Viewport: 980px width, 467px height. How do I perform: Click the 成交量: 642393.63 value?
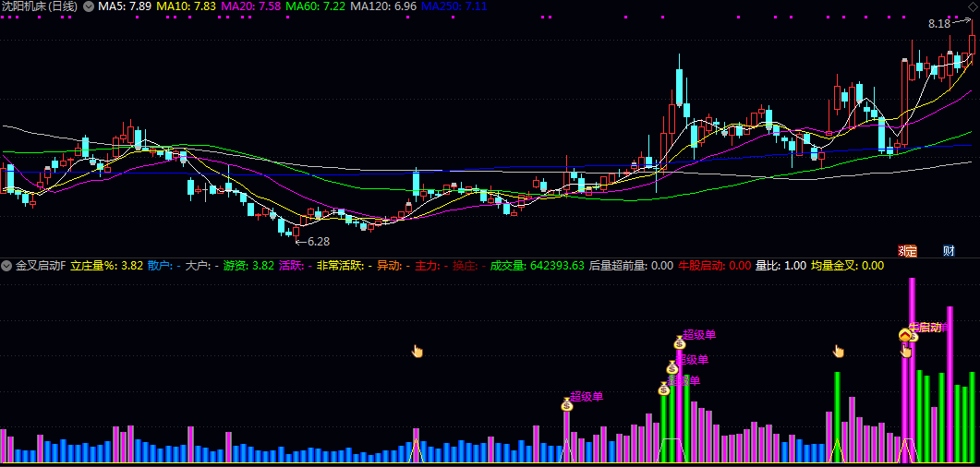click(x=537, y=266)
